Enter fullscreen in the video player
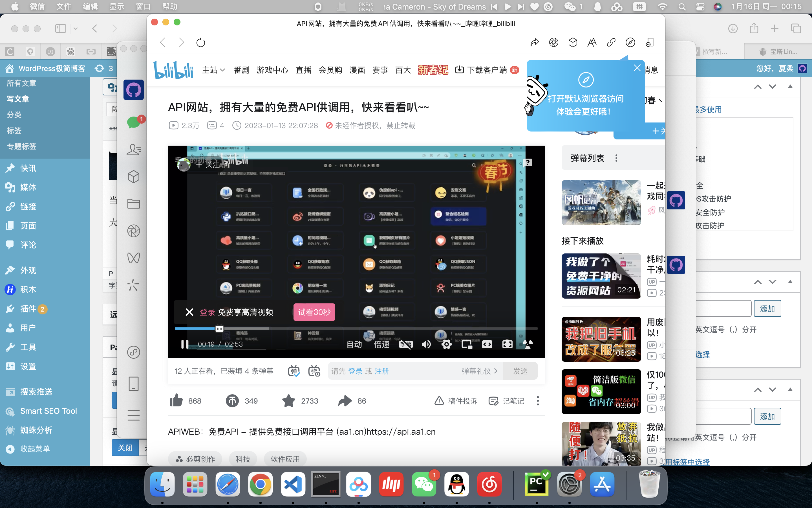This screenshot has width=812, height=508. [507, 344]
